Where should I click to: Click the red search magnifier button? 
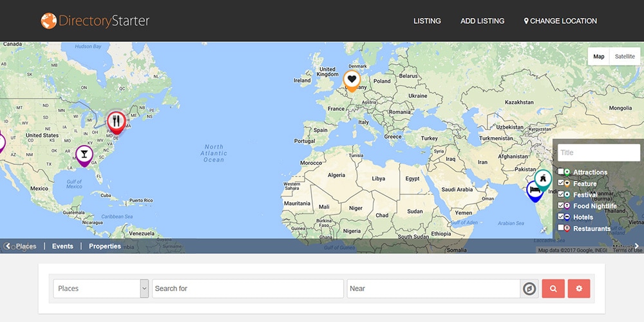(553, 289)
